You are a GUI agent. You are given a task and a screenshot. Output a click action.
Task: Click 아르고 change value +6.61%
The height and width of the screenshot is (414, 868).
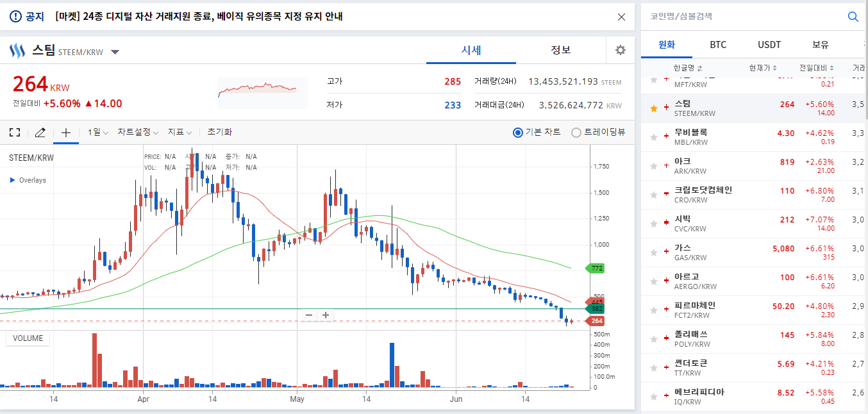(820, 277)
